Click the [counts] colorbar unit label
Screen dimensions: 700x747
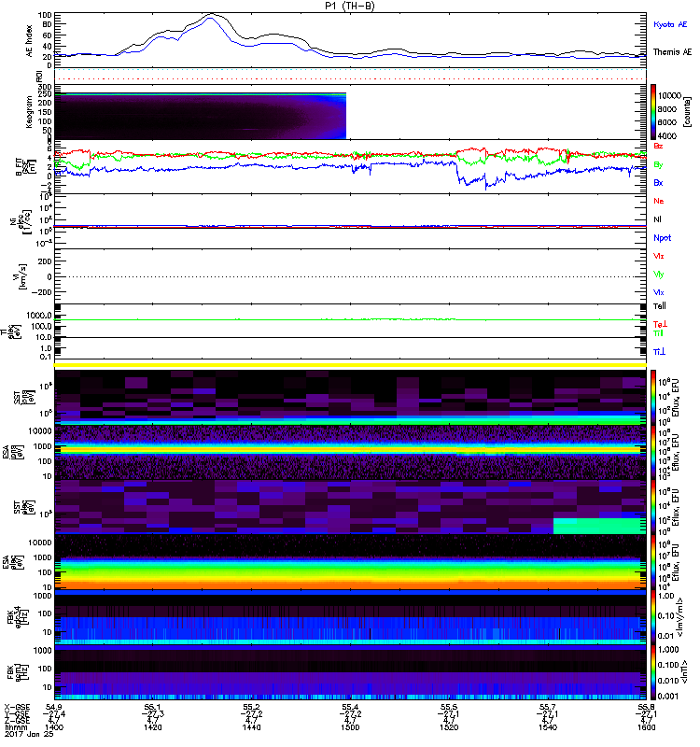pos(687,112)
